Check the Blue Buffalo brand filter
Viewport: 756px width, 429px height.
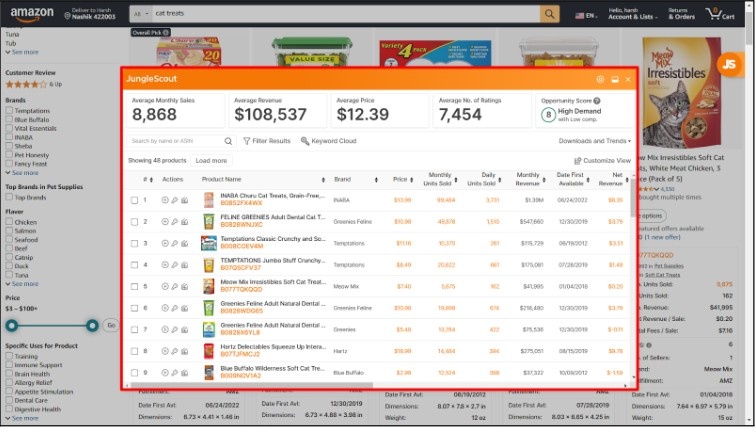(9, 119)
